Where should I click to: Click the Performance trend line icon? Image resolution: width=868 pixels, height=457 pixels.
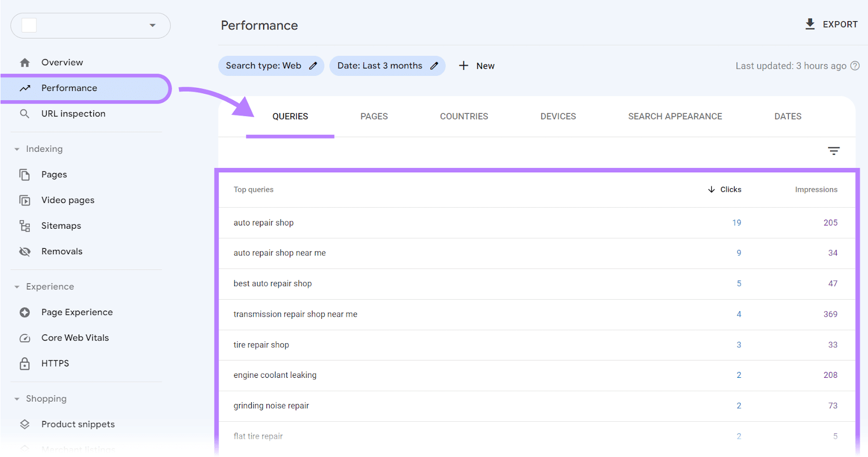point(25,88)
